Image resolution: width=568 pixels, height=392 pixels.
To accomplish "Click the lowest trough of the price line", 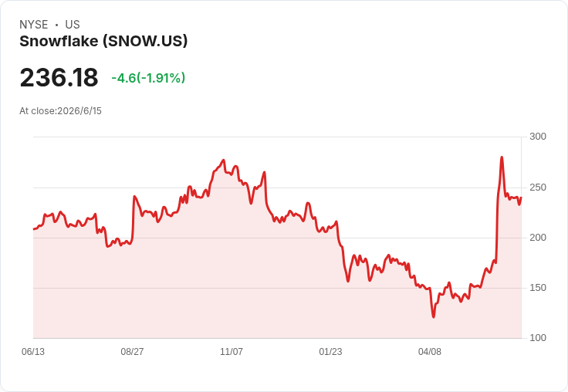I will 434,317.
